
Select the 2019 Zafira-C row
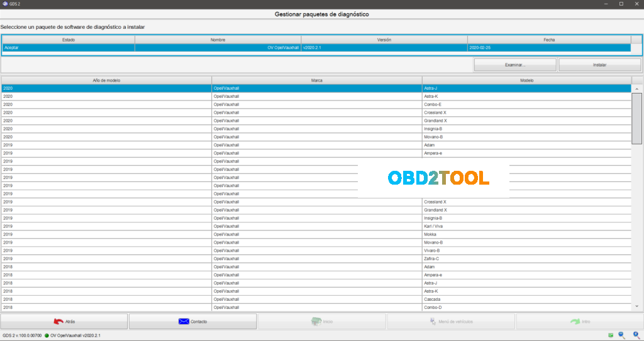coord(316,259)
